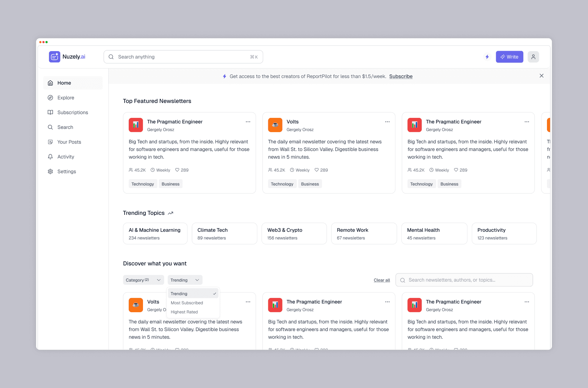The width and height of the screenshot is (588, 388).
Task: Open Explore page from sidebar
Action: click(73, 98)
